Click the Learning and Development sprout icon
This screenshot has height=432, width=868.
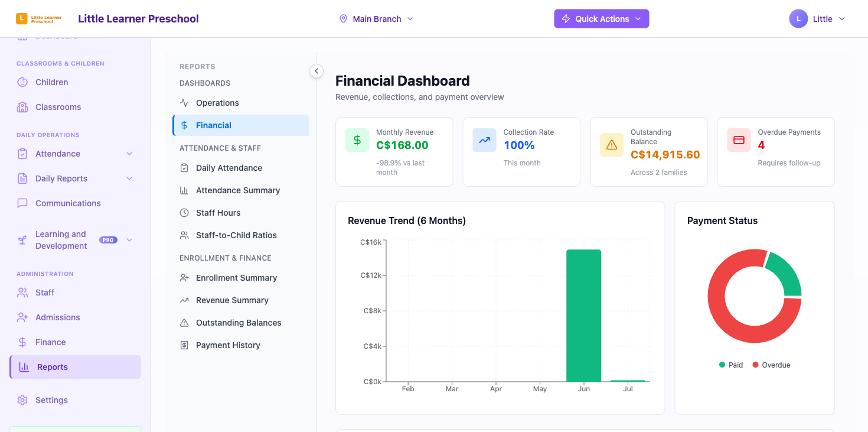[22, 240]
